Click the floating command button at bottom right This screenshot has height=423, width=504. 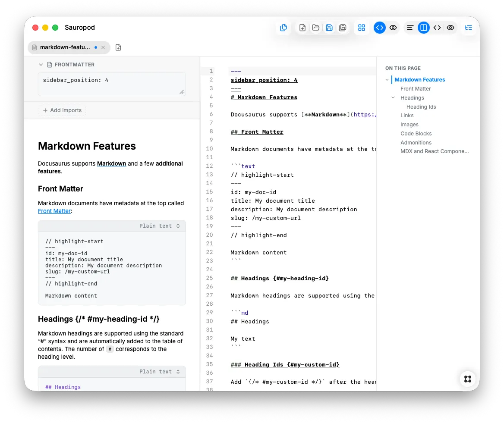pyautogui.click(x=468, y=379)
